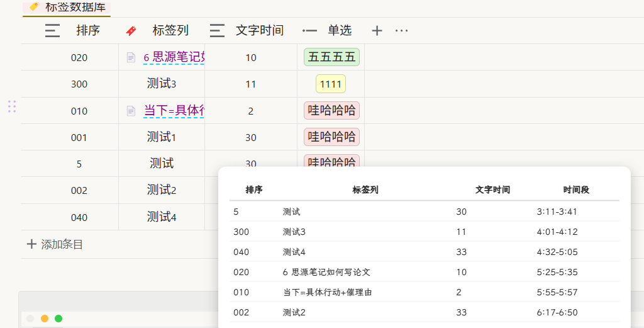
Task: Click the orange minimize window dot
Action: pyautogui.click(x=45, y=319)
